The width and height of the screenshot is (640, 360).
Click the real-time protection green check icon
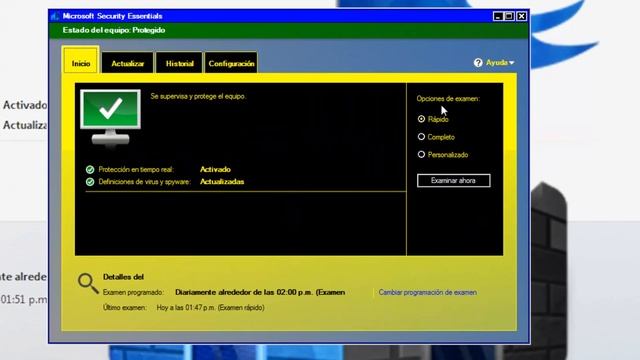(x=90, y=169)
